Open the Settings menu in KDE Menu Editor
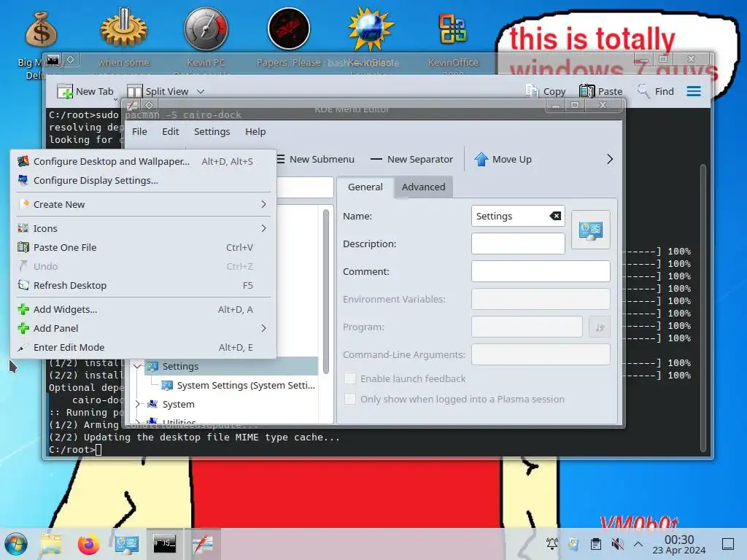The image size is (747, 560). point(212,131)
